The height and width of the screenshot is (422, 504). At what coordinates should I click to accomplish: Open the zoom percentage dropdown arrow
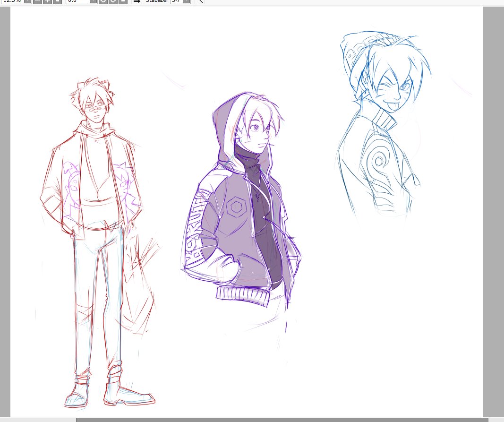coord(27,2)
